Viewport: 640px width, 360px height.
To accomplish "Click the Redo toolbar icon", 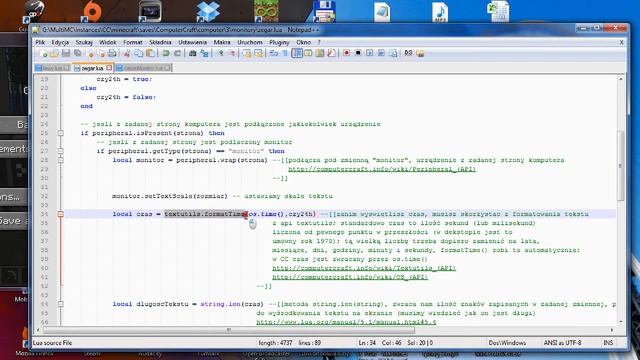I will tap(177, 53).
